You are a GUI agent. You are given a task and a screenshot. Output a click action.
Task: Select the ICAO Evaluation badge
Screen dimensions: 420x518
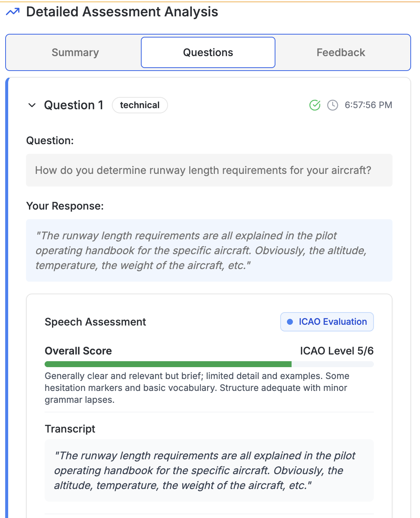(x=326, y=322)
